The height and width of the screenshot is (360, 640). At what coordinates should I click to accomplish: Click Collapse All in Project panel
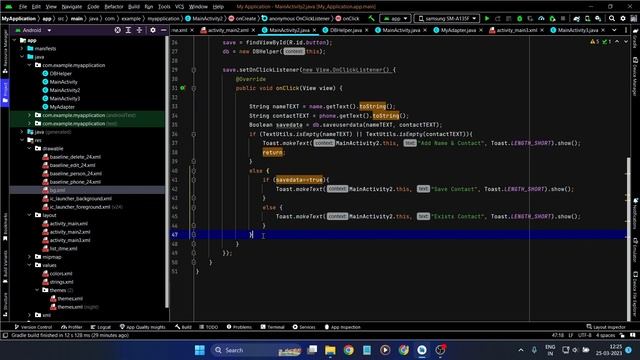tap(139, 30)
